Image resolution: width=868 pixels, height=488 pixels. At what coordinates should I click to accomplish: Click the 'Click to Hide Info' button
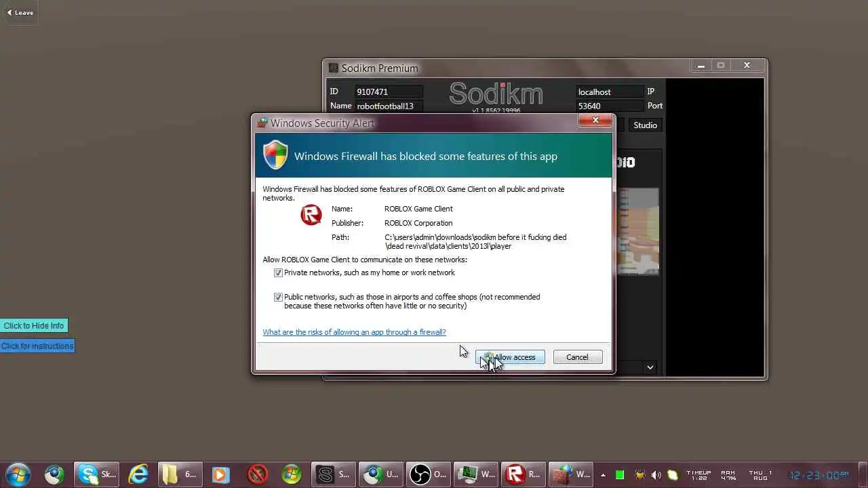pos(34,326)
